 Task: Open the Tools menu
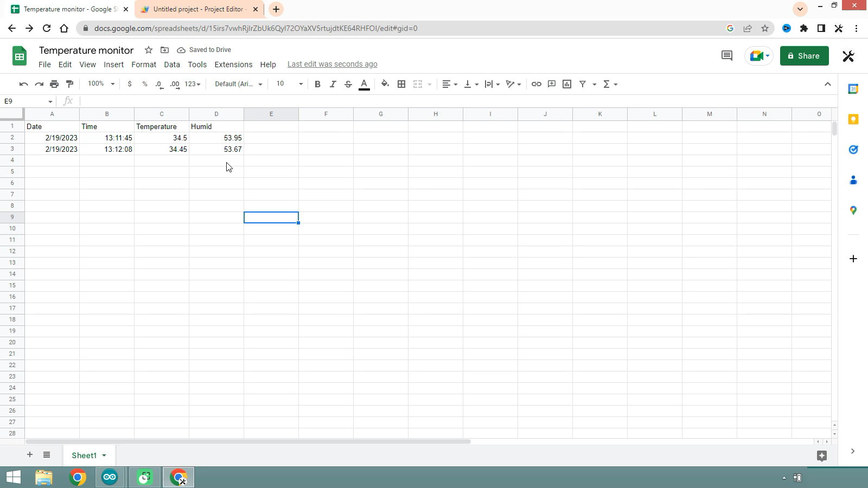tap(197, 65)
